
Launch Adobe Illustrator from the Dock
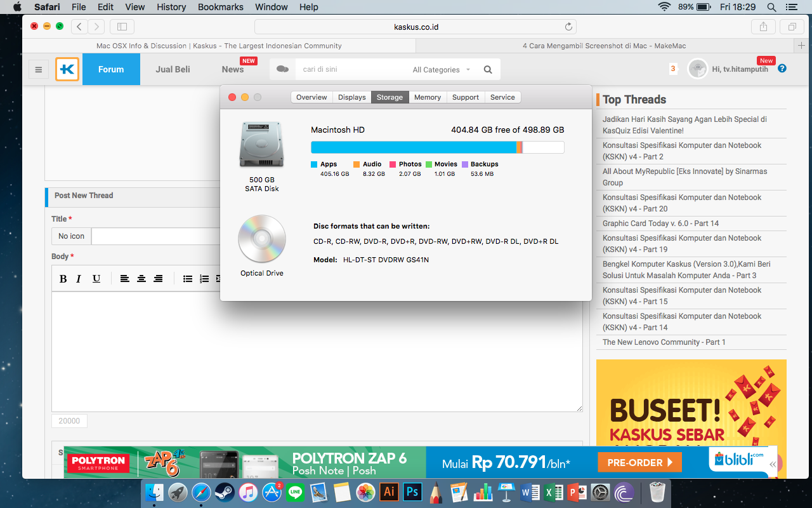389,492
